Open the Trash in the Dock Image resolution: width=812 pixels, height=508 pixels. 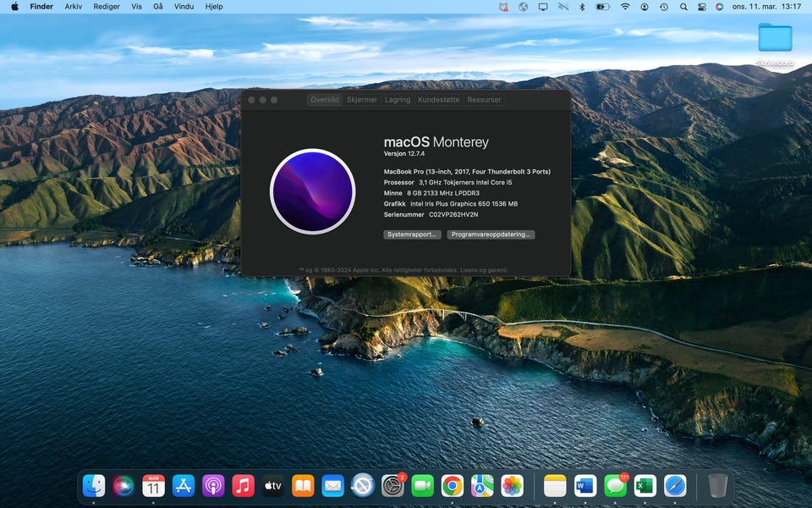point(717,486)
